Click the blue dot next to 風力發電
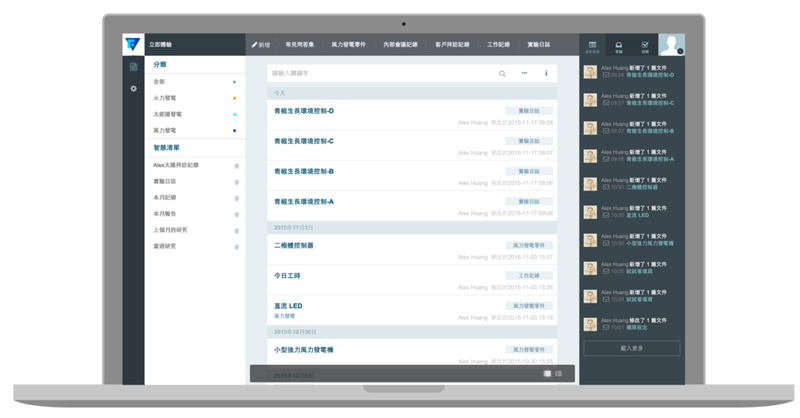The width and height of the screenshot is (800, 418). 234,131
